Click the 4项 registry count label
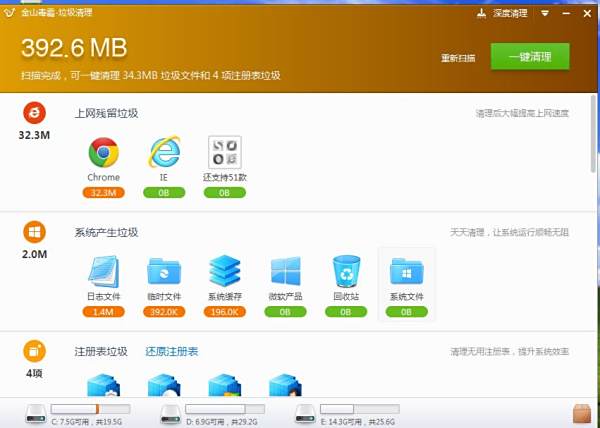The width and height of the screenshot is (600, 428). coord(34,373)
